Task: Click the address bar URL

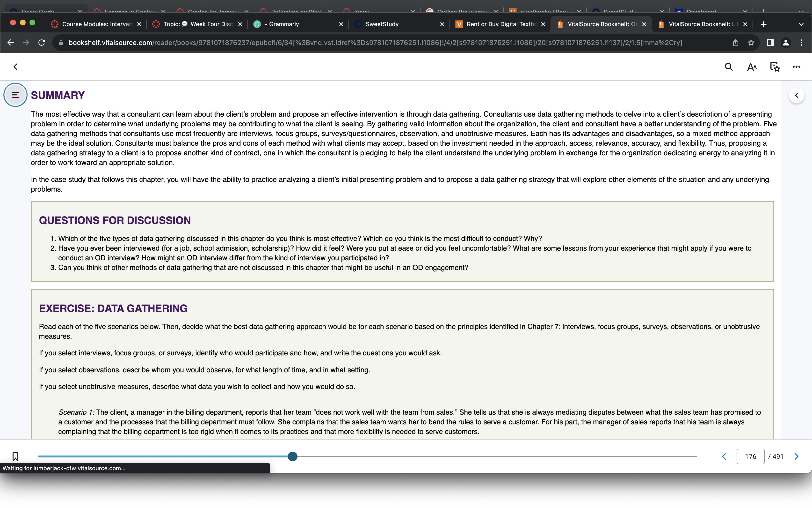Action: [375, 43]
